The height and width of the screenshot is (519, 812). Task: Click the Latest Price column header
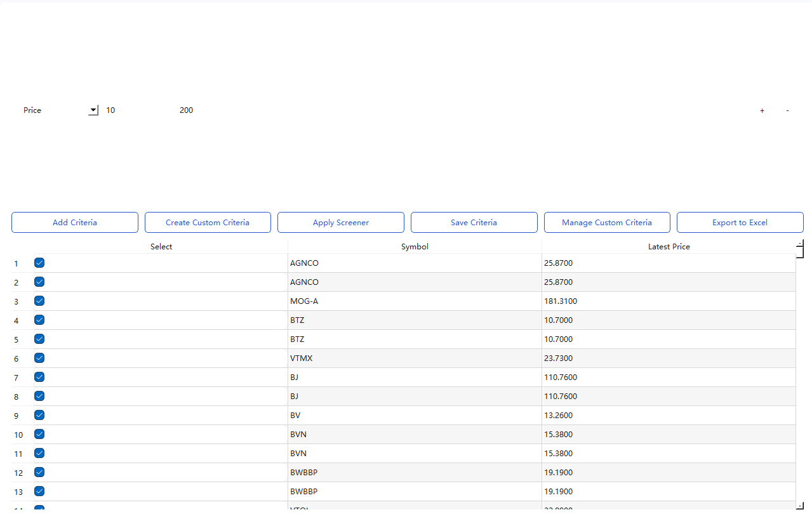click(x=669, y=247)
